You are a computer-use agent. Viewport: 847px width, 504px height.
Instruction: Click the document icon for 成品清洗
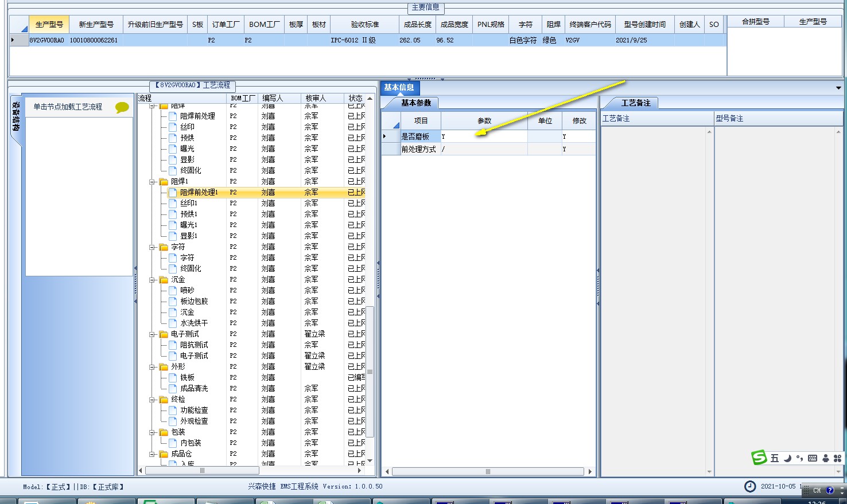(x=173, y=388)
